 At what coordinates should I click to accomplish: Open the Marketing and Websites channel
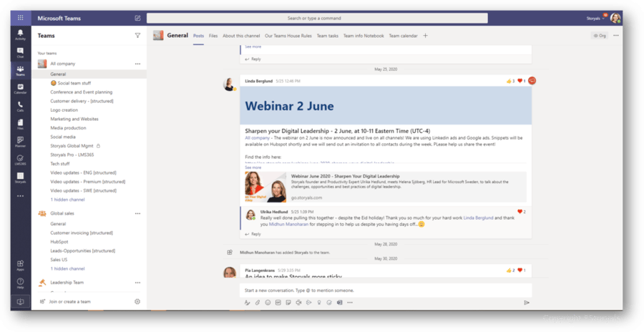pos(74,119)
